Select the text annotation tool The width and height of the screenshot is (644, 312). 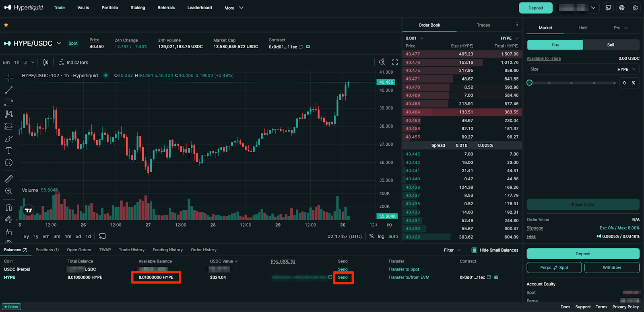[x=8, y=151]
